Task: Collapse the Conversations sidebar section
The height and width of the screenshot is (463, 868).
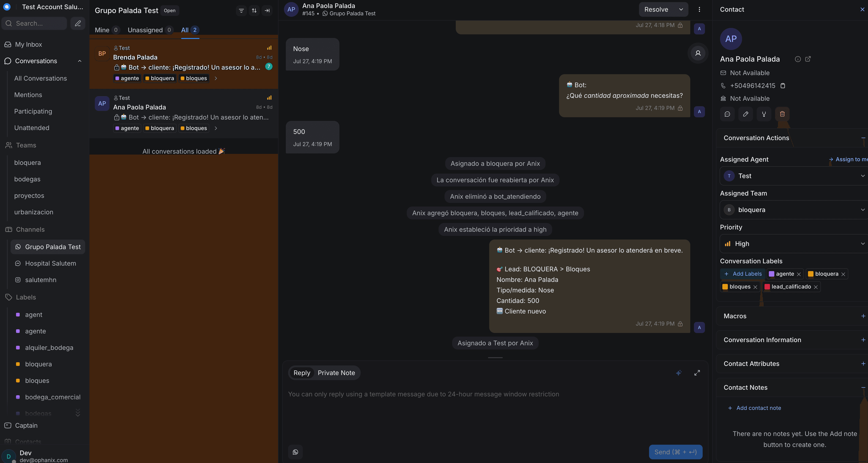Action: pos(79,61)
